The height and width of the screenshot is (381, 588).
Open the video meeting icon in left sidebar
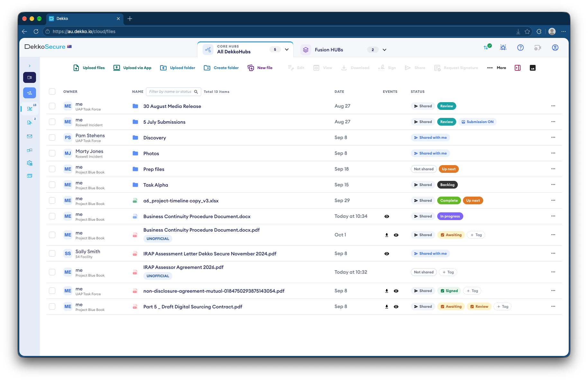point(30,77)
